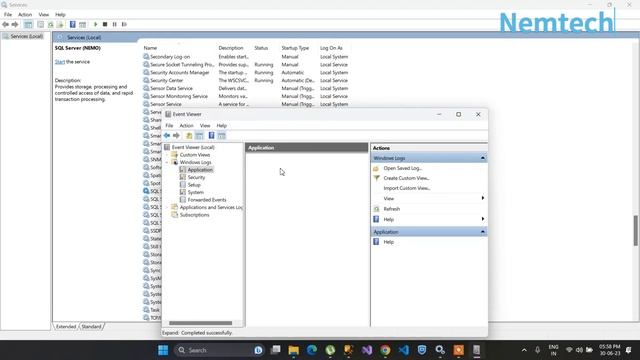Click taskbar Search box

(220, 350)
